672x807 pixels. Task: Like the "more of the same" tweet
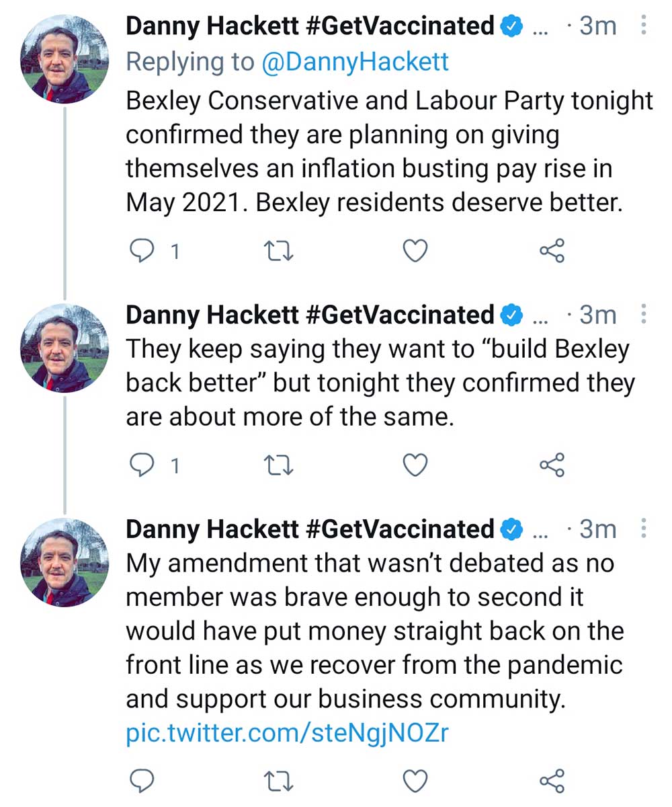coord(415,465)
